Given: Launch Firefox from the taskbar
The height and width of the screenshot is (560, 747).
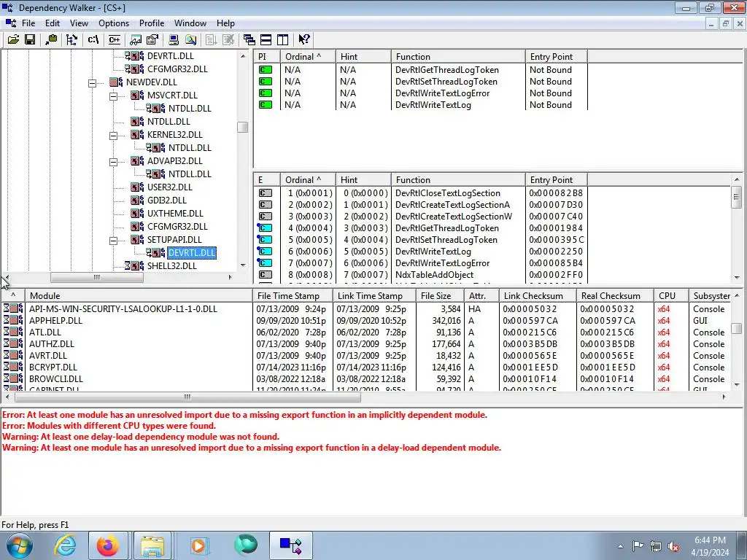Looking at the screenshot, I should (x=108, y=545).
